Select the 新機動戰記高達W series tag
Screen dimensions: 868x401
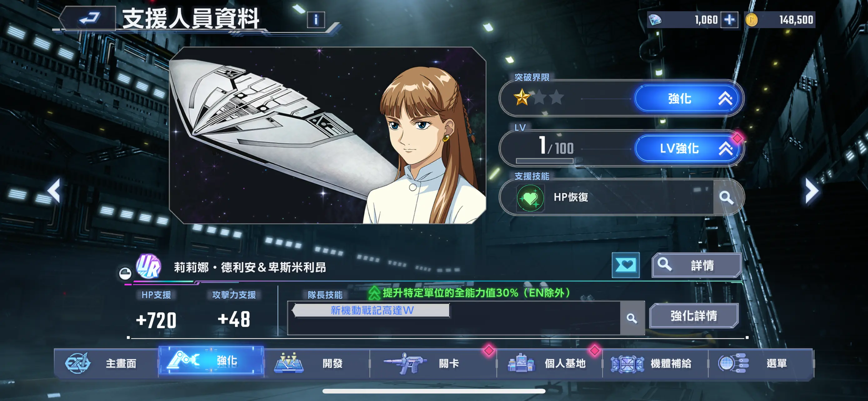click(371, 310)
